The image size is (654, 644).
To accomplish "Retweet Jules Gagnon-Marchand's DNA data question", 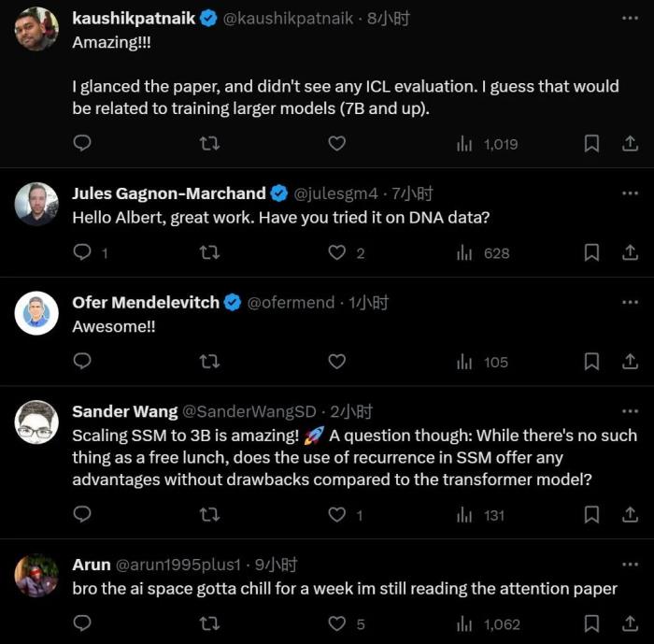I will pos(209,252).
